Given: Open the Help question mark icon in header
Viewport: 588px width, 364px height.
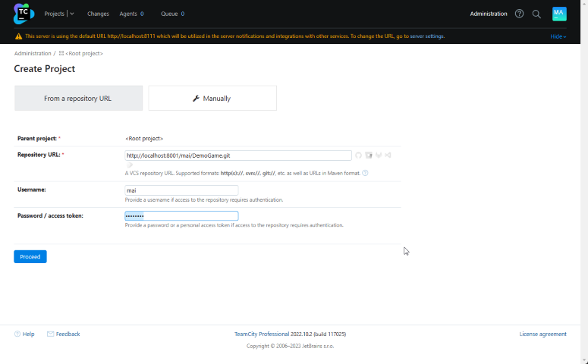Looking at the screenshot, I should pos(520,14).
